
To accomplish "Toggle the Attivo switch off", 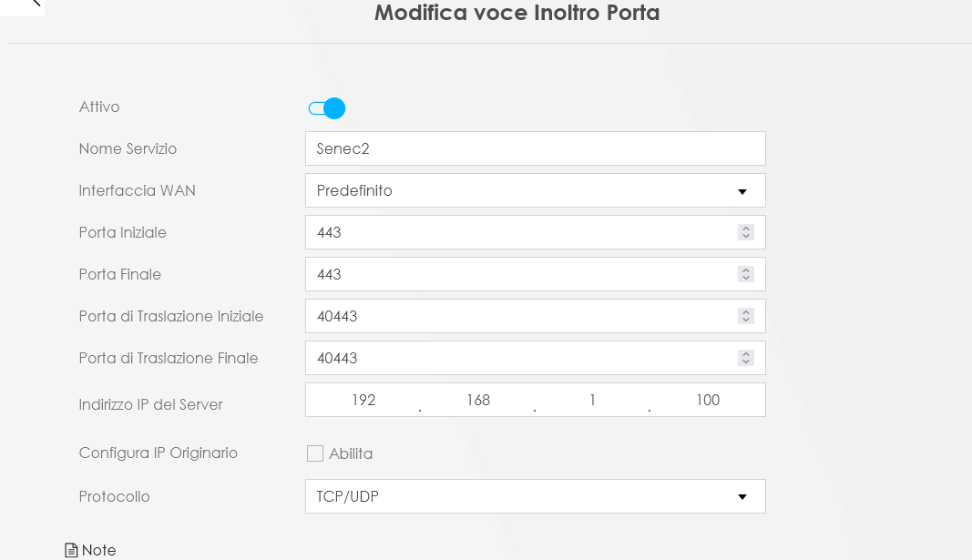I will coord(327,108).
